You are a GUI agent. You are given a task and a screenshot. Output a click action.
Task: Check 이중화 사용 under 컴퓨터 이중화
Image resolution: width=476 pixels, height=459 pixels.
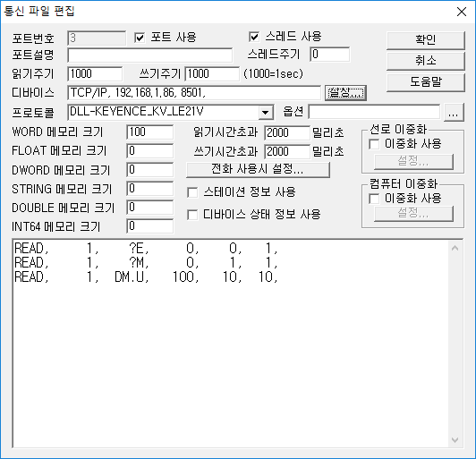pyautogui.click(x=374, y=199)
